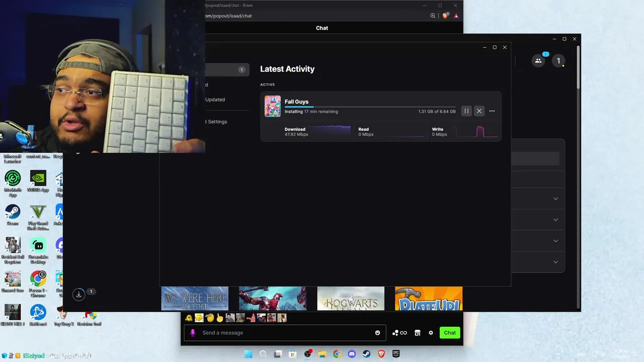Open taskbar Search
Image resolution: width=644 pixels, height=362 pixels.
point(263,354)
